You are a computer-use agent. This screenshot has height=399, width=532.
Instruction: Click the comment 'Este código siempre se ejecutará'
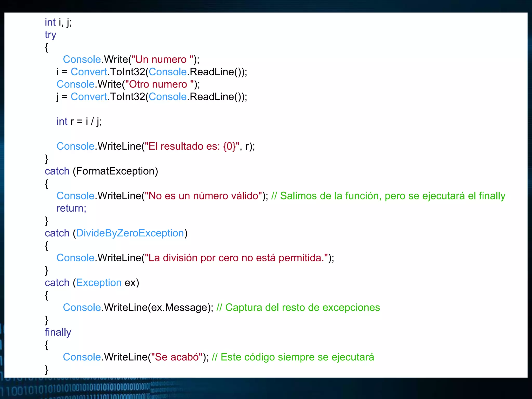[293, 357]
